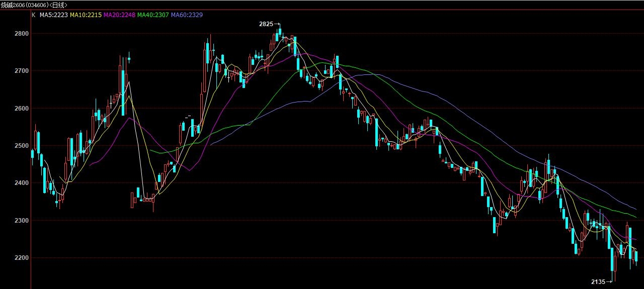Select the K indicator label
The width and height of the screenshot is (644, 289).
click(x=34, y=15)
